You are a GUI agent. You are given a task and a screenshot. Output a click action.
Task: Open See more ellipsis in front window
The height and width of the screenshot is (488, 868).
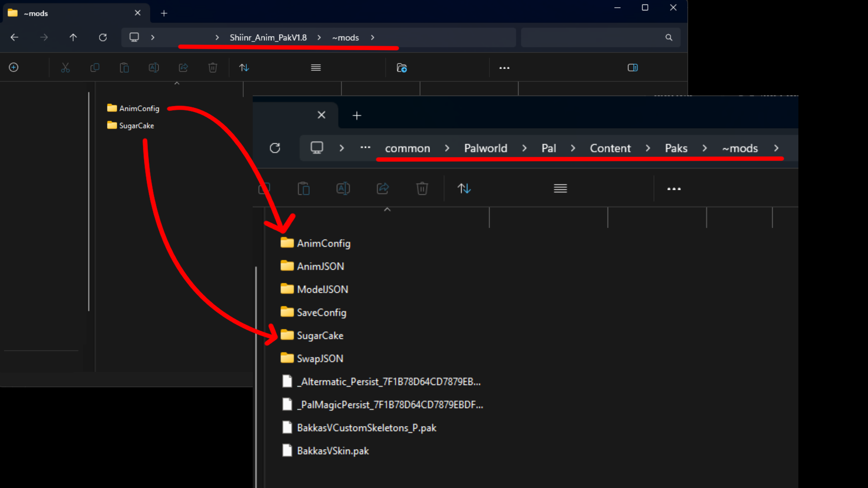(674, 189)
